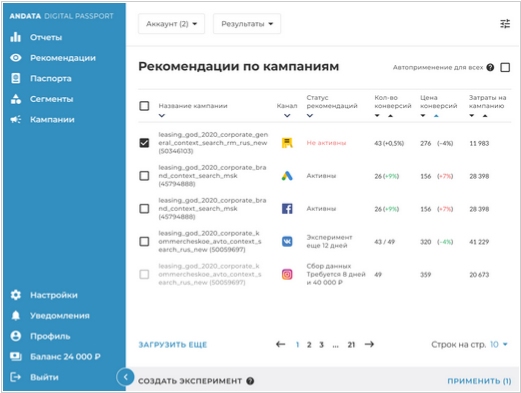521x393 pixels.
Task: Sort Цена конверсий ascending with blue arrow
Action: click(436, 116)
